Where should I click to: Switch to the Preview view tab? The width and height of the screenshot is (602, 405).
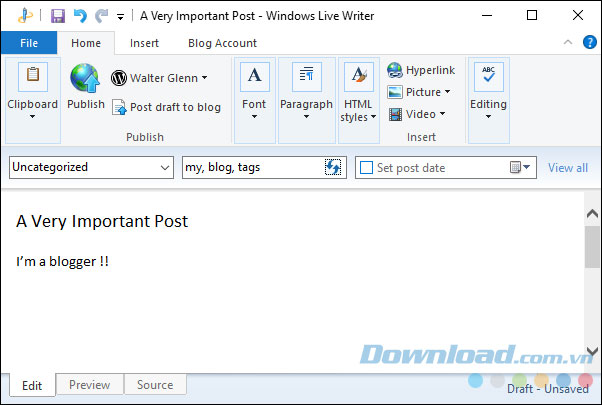(90, 385)
